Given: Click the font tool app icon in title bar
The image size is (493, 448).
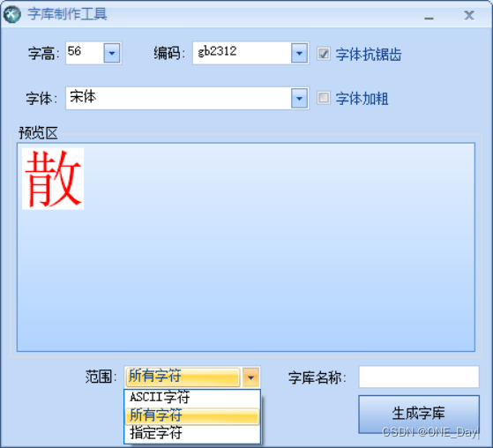Looking at the screenshot, I should pos(12,14).
